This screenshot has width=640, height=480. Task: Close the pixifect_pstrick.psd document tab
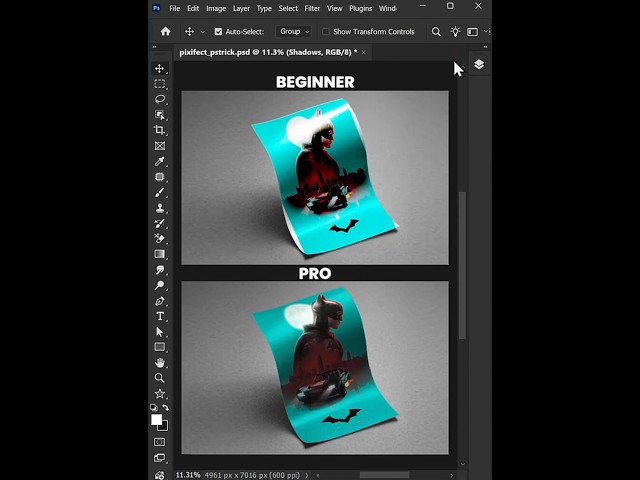pyautogui.click(x=364, y=52)
